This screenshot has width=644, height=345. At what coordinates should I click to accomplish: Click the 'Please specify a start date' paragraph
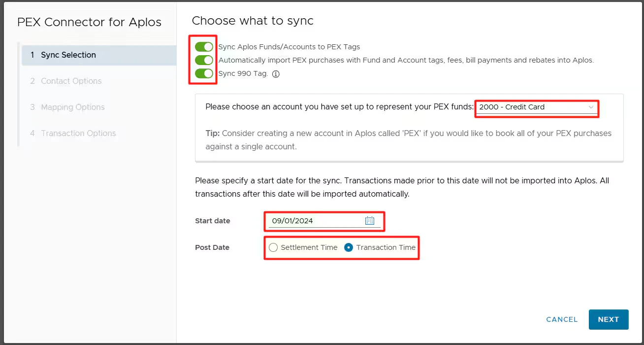402,187
